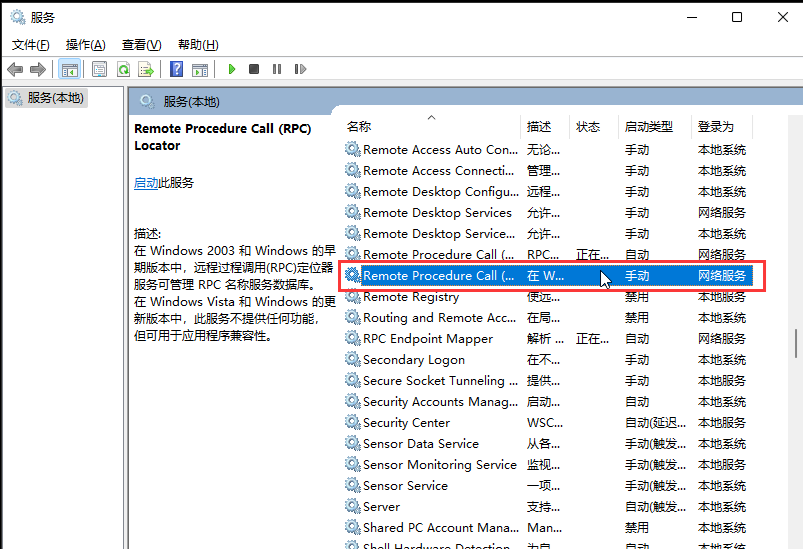
Task: Open the 文件(F) menu
Action: point(30,45)
